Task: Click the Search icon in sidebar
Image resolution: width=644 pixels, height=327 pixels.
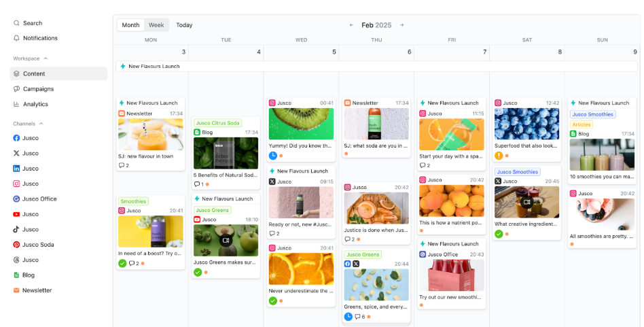Action: (x=16, y=23)
